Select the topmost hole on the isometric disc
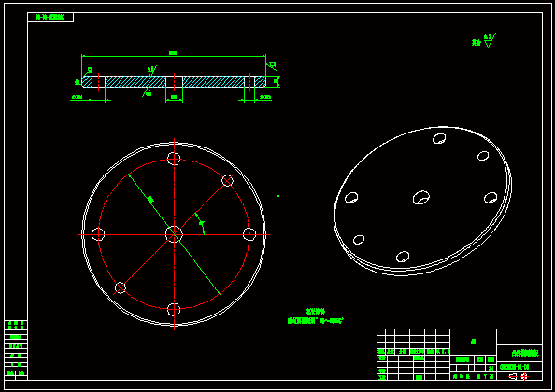Image resolution: width=555 pixels, height=392 pixels. pos(439,138)
